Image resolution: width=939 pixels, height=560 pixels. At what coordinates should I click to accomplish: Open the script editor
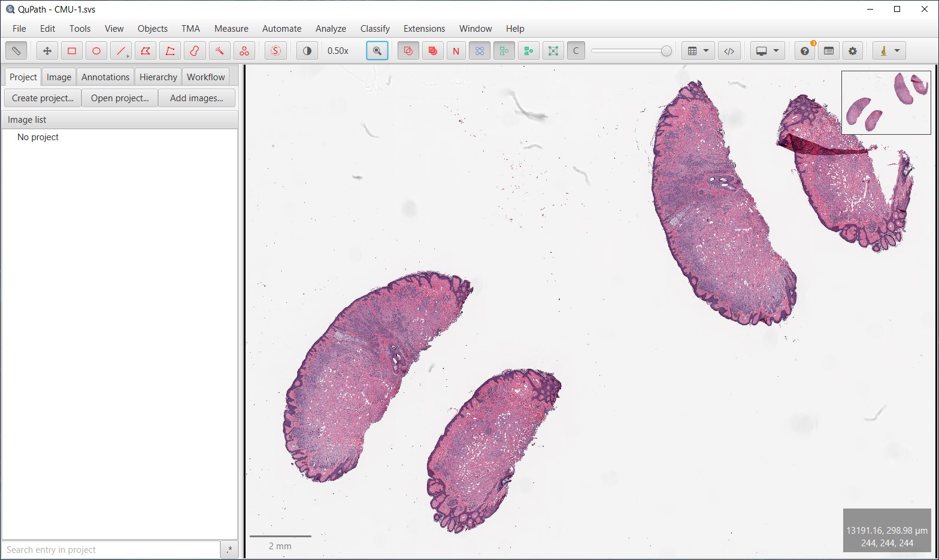[729, 51]
